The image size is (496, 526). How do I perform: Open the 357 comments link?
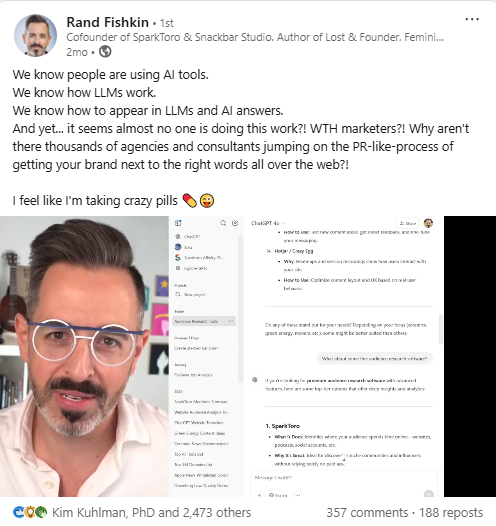pos(367,513)
